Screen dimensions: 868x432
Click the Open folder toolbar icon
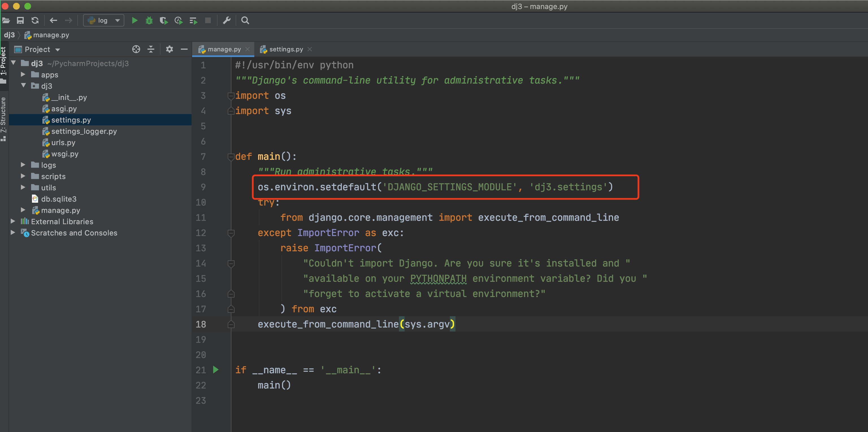click(x=6, y=21)
